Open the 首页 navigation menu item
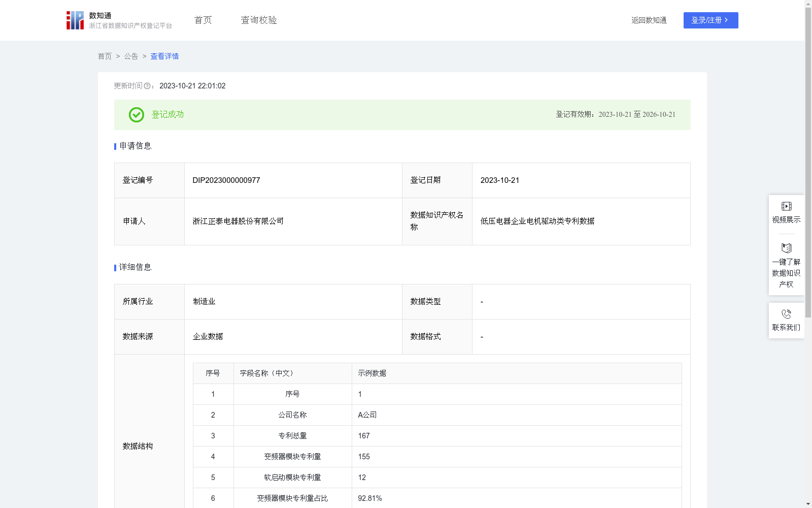The height and width of the screenshot is (508, 812). (x=203, y=20)
